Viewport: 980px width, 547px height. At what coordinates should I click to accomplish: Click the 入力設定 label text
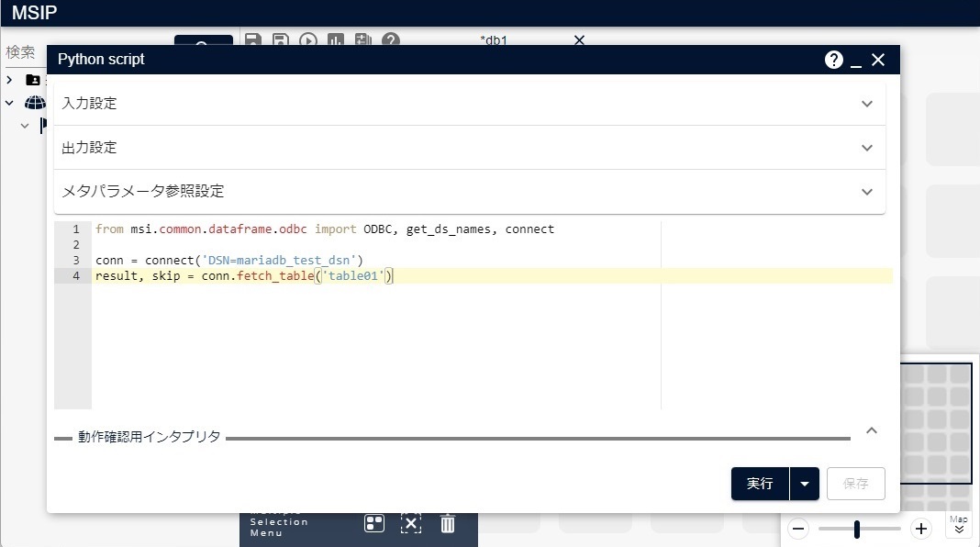(89, 103)
